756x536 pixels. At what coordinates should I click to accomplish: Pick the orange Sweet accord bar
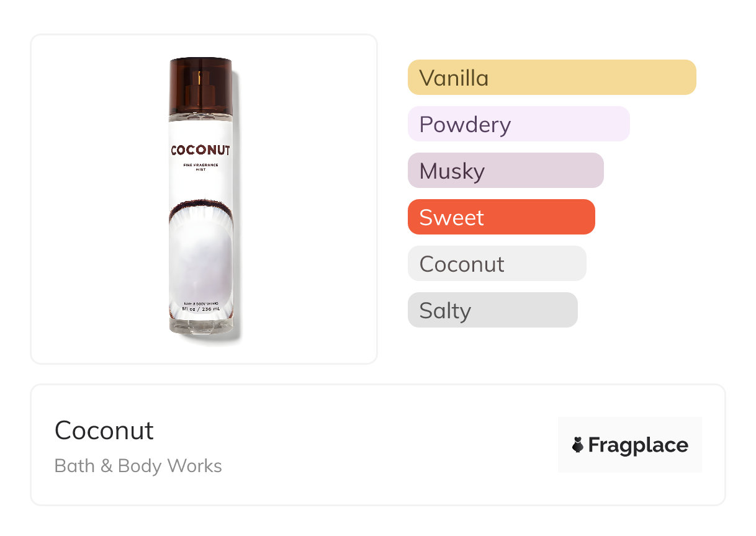point(501,217)
